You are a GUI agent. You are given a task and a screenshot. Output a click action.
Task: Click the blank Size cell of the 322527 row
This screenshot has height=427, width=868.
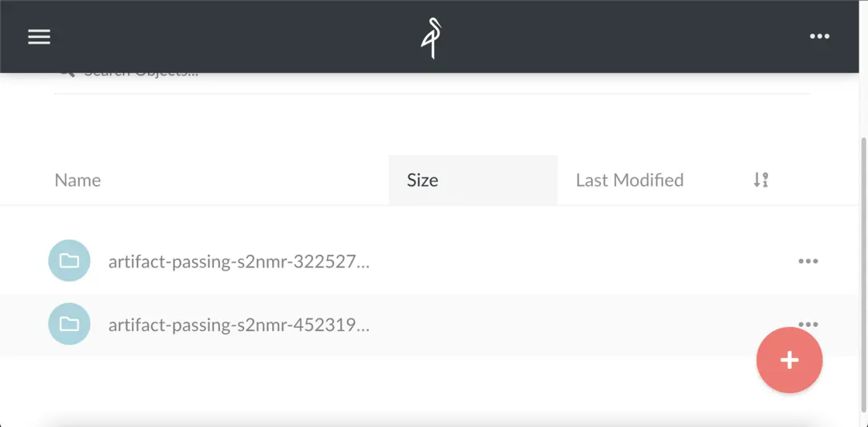click(473, 262)
